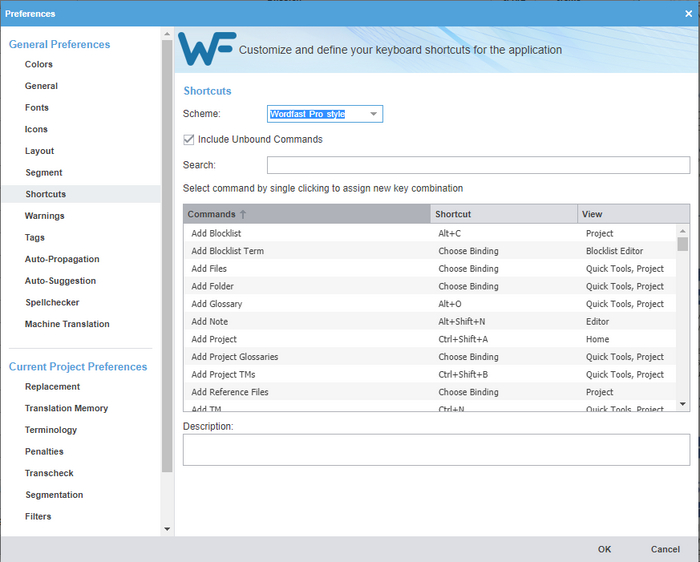Go to Machine Translation preferences
700x562 pixels.
tap(67, 324)
